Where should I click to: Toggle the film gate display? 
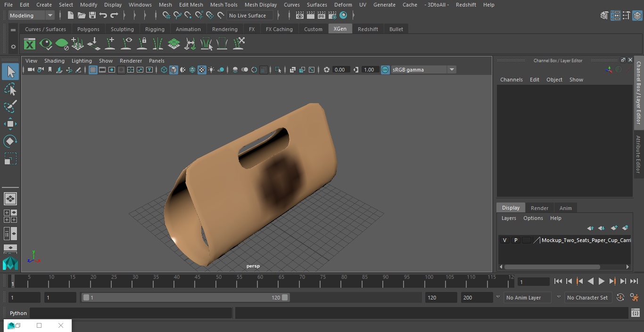click(x=102, y=70)
